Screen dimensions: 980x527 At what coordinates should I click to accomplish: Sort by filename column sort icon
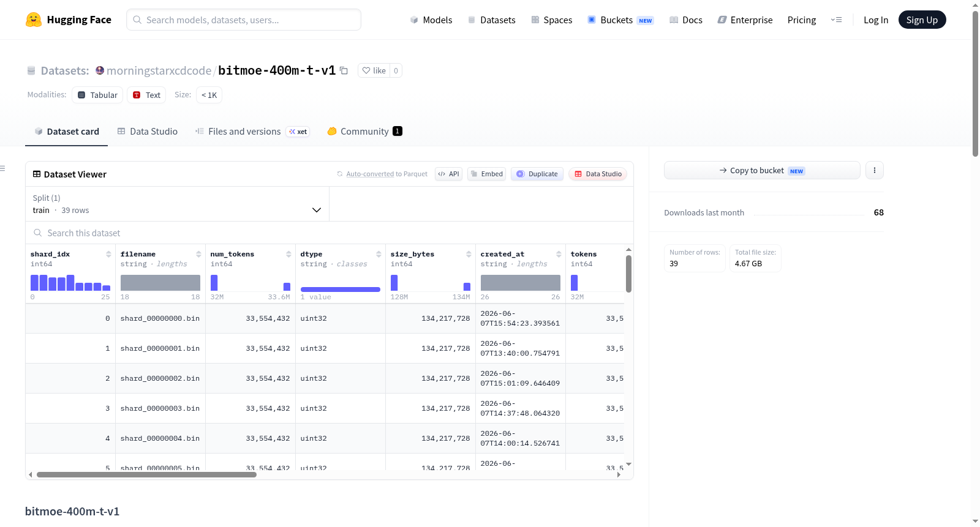[198, 254]
